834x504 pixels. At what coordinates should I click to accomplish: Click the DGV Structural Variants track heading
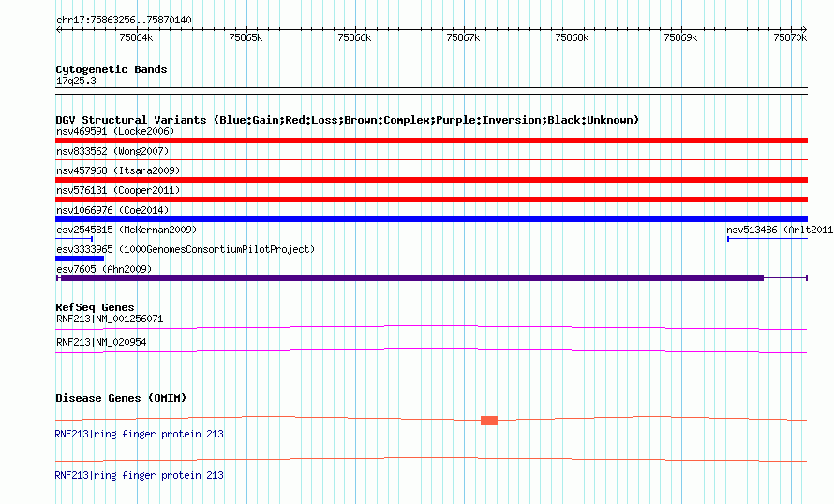pyautogui.click(x=348, y=120)
